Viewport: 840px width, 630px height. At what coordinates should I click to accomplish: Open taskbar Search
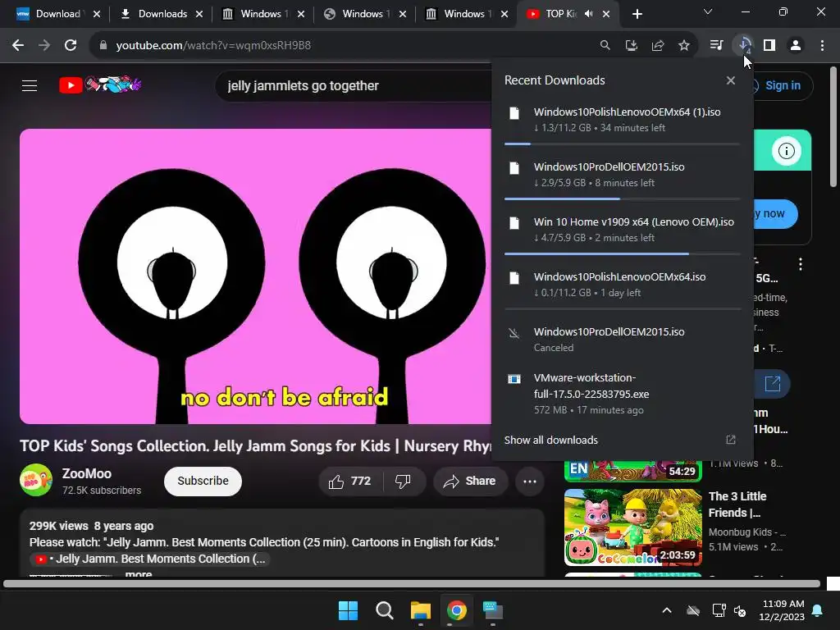(384, 610)
